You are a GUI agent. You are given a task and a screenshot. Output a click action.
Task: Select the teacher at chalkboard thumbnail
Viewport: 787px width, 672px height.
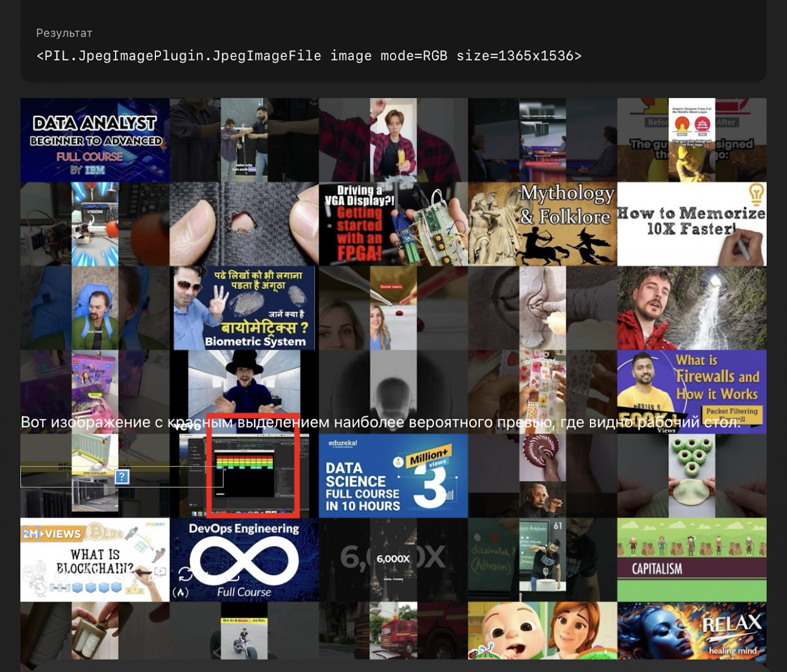543,560
